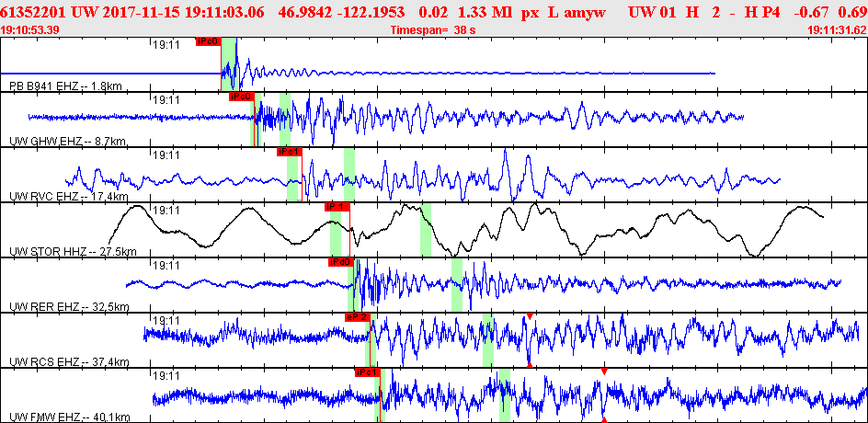Click the 19:11 tick label on FMW trace

tap(166, 376)
